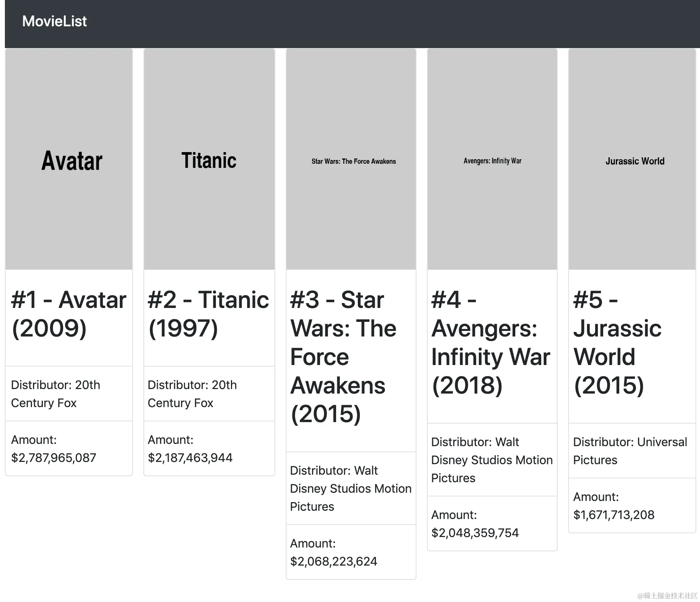Click Titanic's 'Distributor: 20th Century Fox' row
The height and width of the screenshot is (602, 700).
[x=209, y=394]
